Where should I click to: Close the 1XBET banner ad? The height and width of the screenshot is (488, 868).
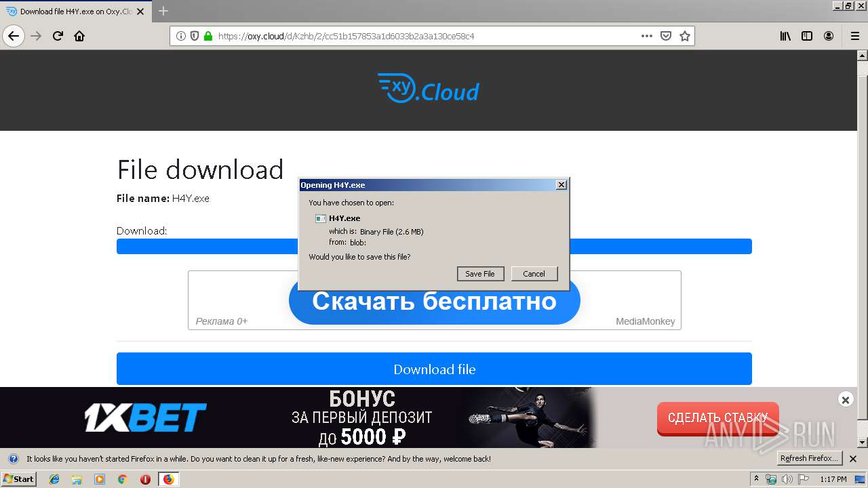(x=845, y=400)
